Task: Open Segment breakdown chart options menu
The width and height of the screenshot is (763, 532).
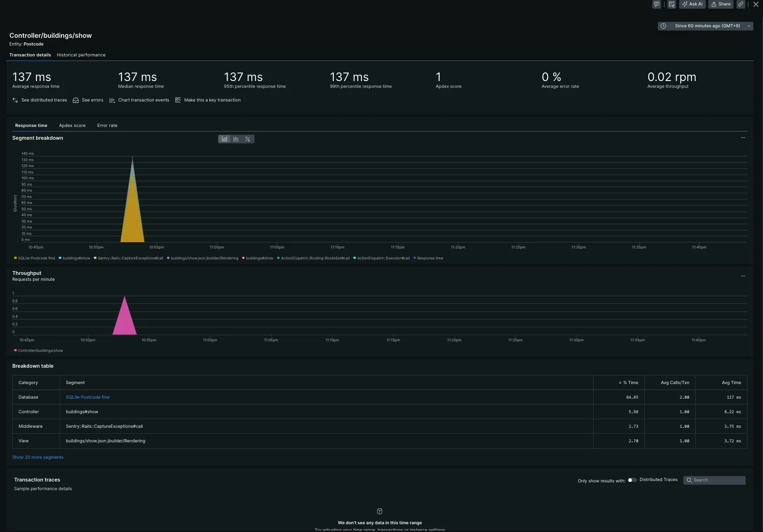Action: [x=743, y=138]
